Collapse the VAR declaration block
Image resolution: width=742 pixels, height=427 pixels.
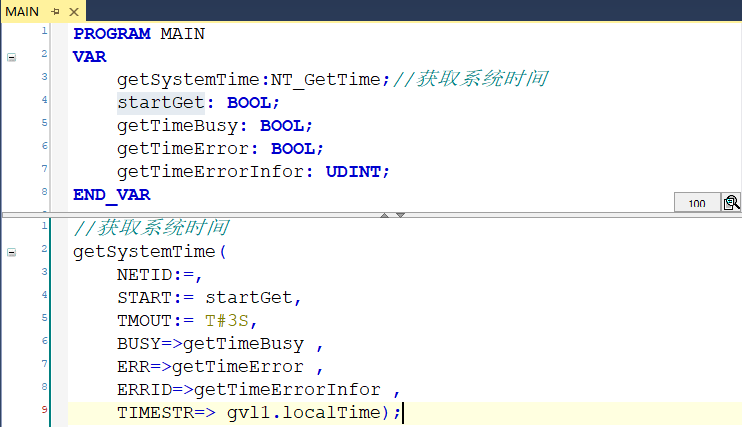click(x=11, y=58)
